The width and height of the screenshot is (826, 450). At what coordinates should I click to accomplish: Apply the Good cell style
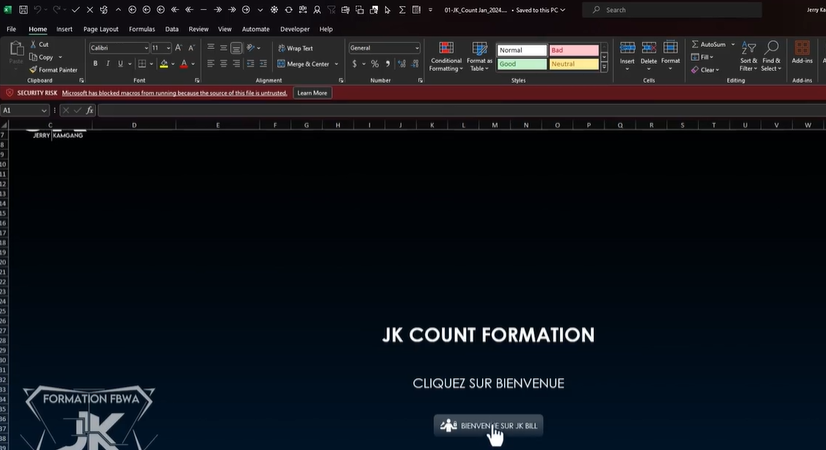(522, 64)
